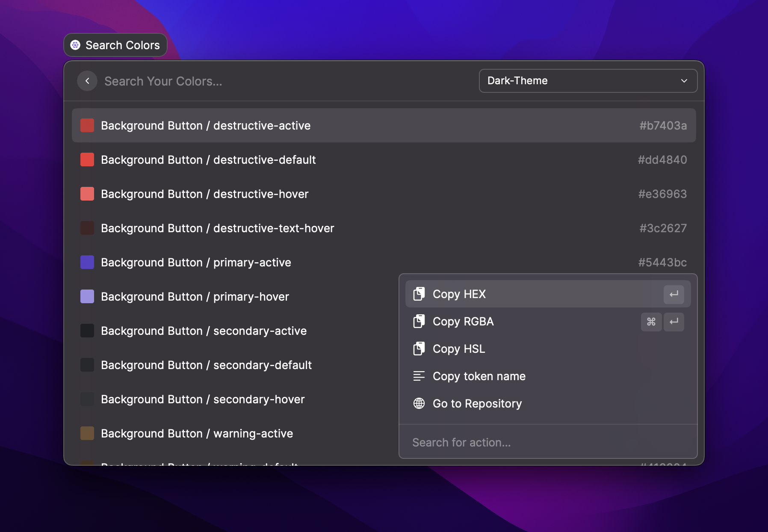The image size is (768, 532).
Task: Click the destructive-hover color swatch
Action: (87, 194)
